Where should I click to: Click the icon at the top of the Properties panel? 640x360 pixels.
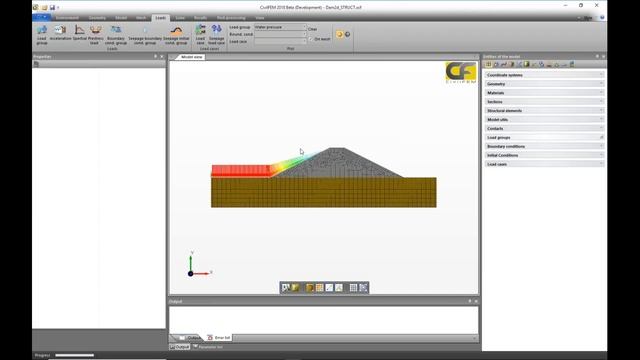click(x=36, y=64)
